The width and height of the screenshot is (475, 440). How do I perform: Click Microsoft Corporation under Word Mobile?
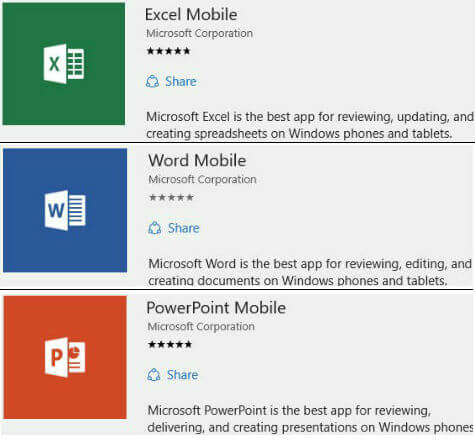tap(202, 179)
